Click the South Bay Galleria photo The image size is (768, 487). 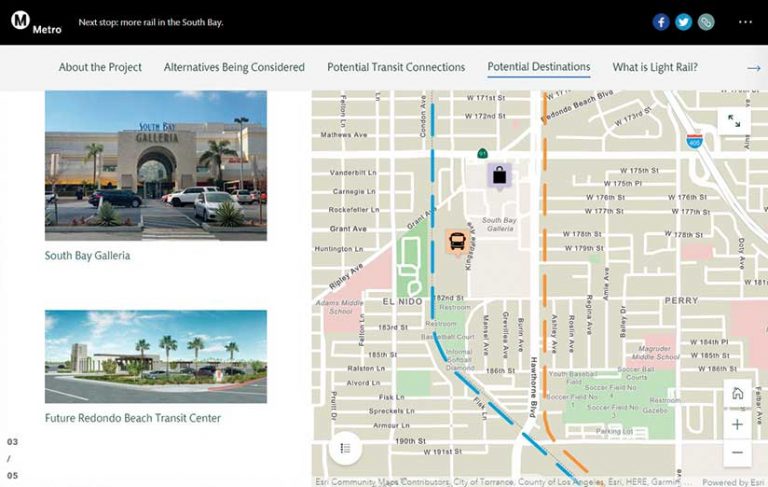coord(156,166)
